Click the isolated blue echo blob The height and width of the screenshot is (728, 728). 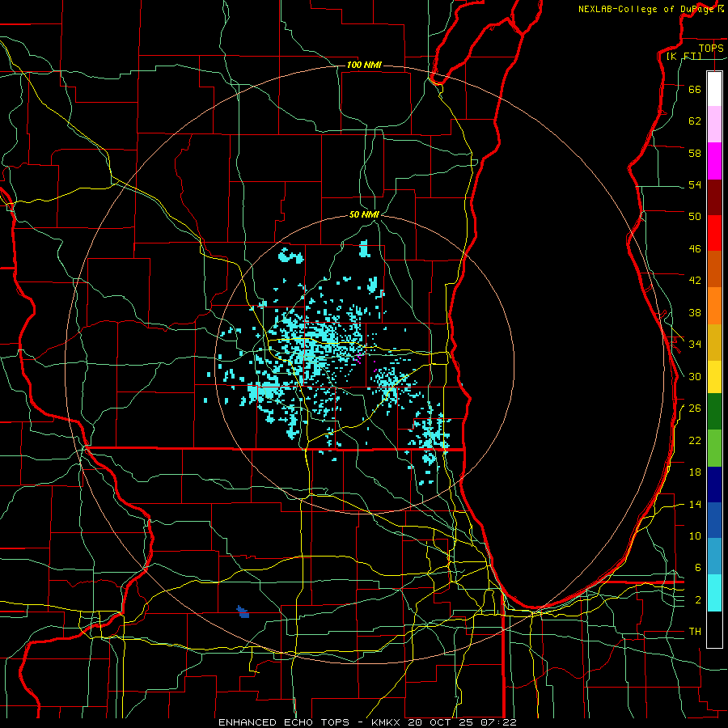[243, 612]
